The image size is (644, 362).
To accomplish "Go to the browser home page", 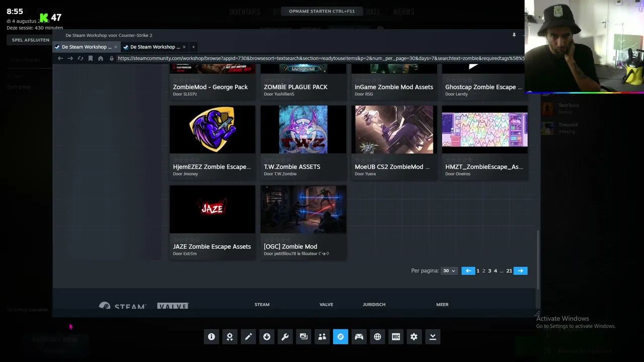I will (101, 58).
